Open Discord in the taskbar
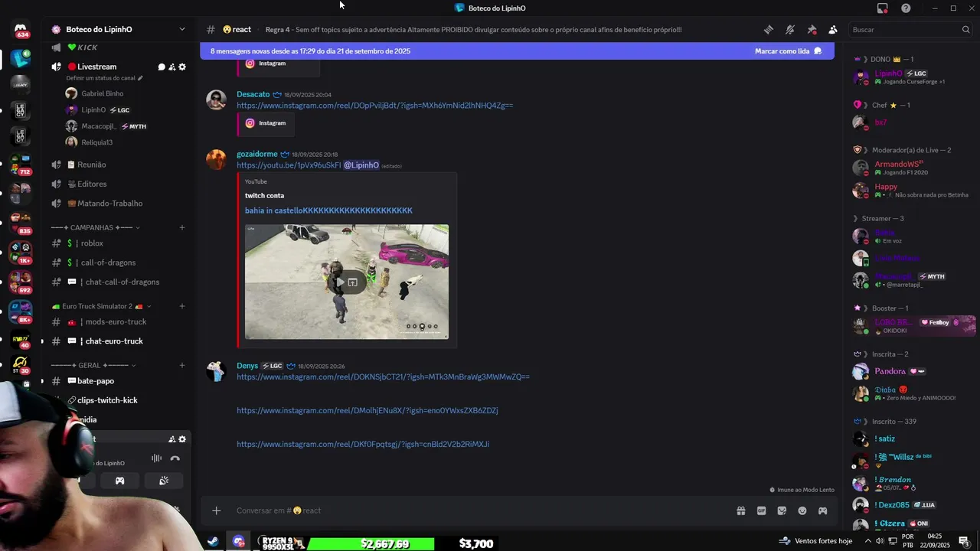Screen dimensions: 980x551 pyautogui.click(x=239, y=542)
